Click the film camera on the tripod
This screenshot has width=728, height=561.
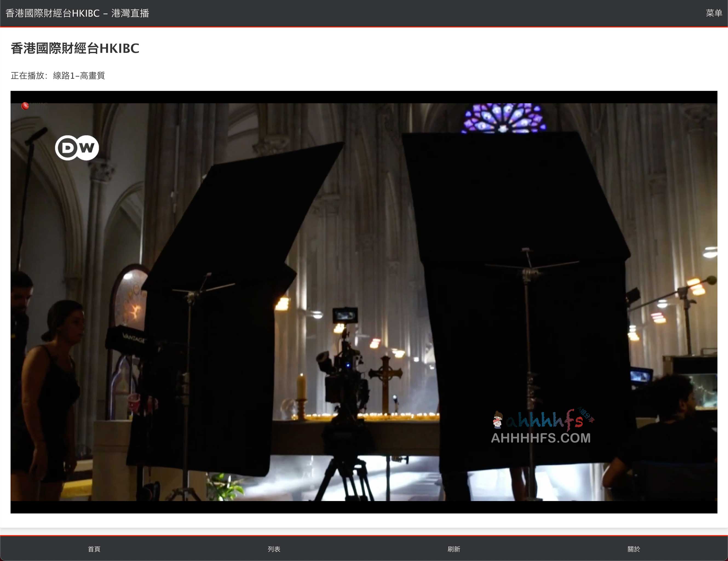(345, 367)
